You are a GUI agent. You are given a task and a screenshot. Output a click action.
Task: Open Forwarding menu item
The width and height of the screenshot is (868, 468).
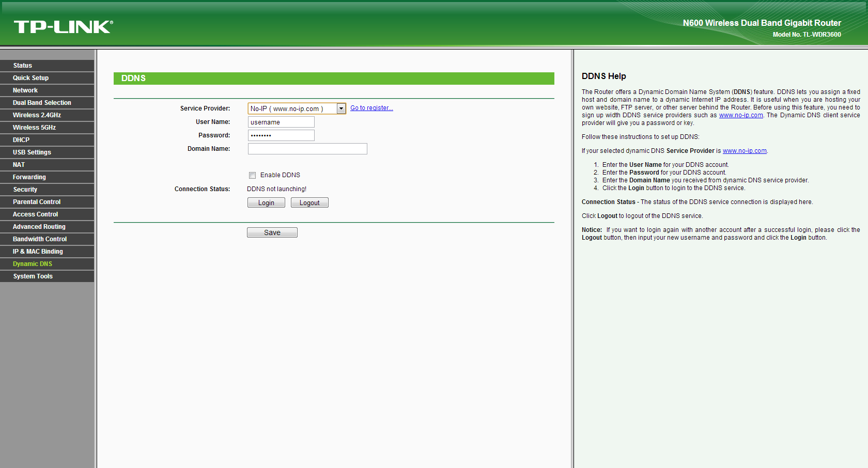coord(47,177)
